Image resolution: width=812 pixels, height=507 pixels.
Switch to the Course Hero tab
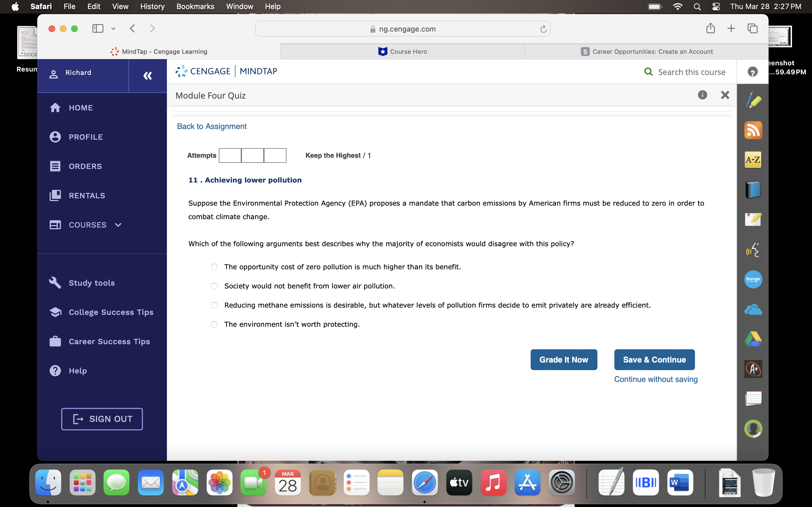402,51
